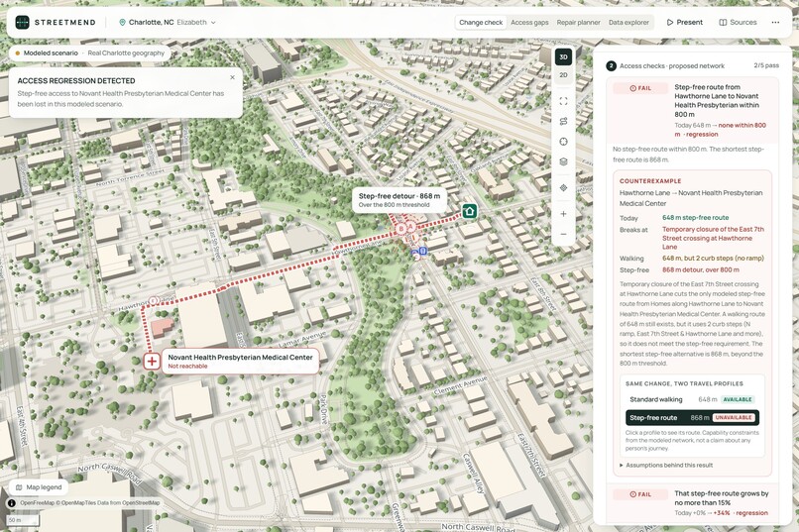799x532 pixels.
Task: Click the Map legend map icon
Action: (x=19, y=487)
